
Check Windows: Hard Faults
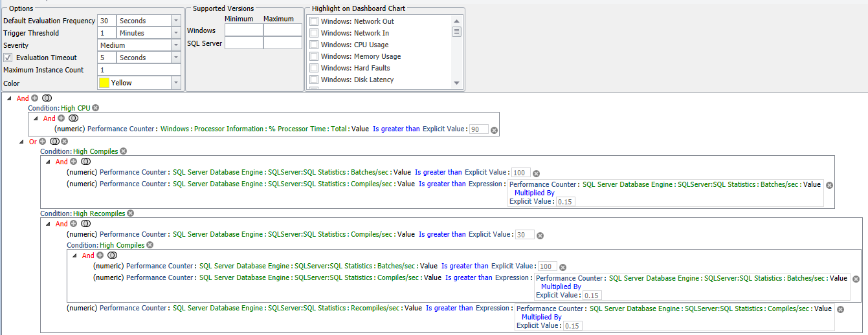(314, 68)
